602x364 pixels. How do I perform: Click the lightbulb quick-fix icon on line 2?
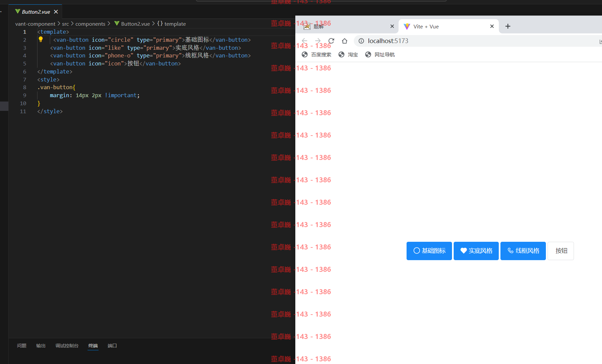(41, 39)
